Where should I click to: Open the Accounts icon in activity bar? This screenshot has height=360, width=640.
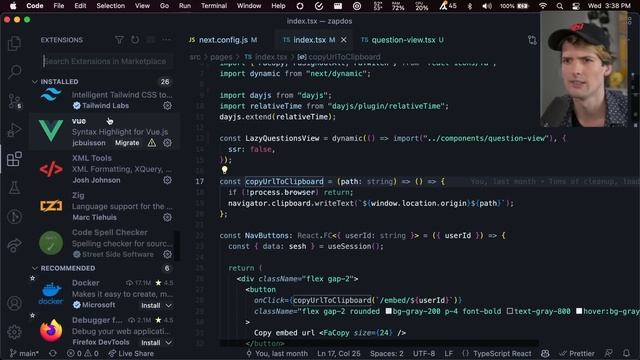pos(14,304)
